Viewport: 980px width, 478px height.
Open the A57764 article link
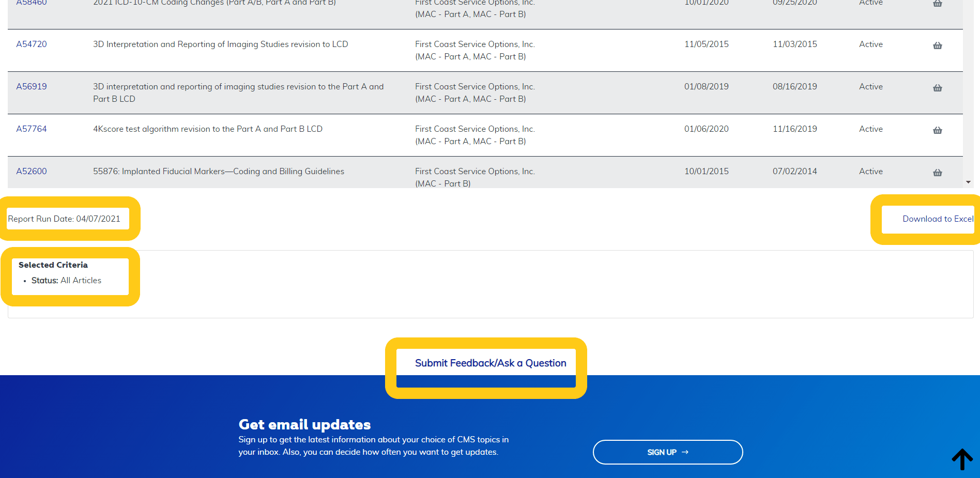tap(32, 129)
